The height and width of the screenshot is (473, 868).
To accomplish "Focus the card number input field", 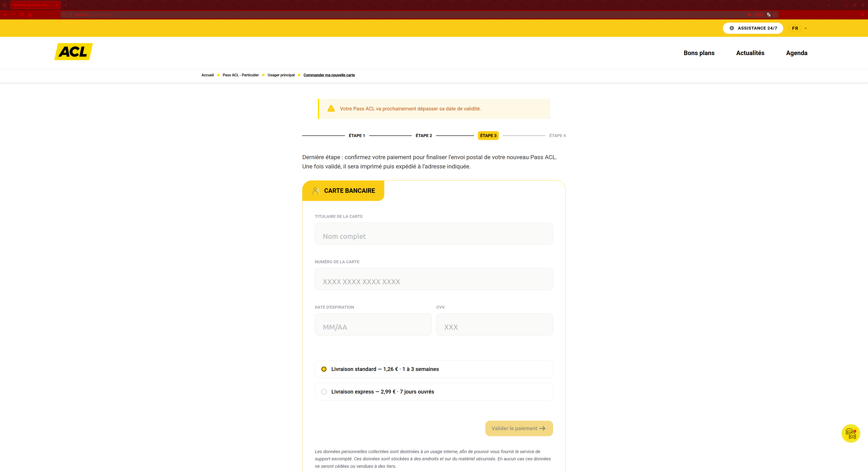I will (x=434, y=279).
